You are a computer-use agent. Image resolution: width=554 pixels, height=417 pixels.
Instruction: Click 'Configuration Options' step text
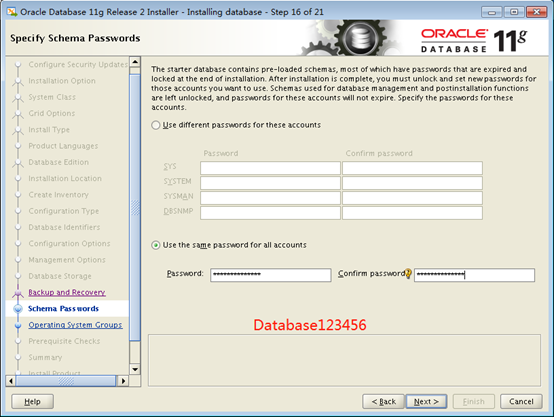(x=69, y=243)
